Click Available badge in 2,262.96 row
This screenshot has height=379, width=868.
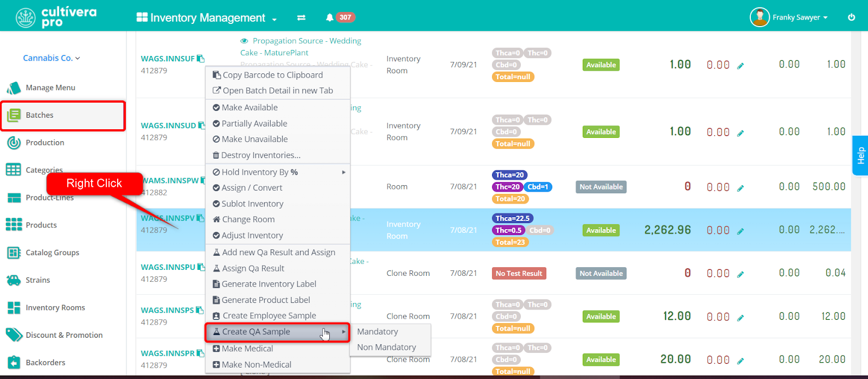coord(601,230)
